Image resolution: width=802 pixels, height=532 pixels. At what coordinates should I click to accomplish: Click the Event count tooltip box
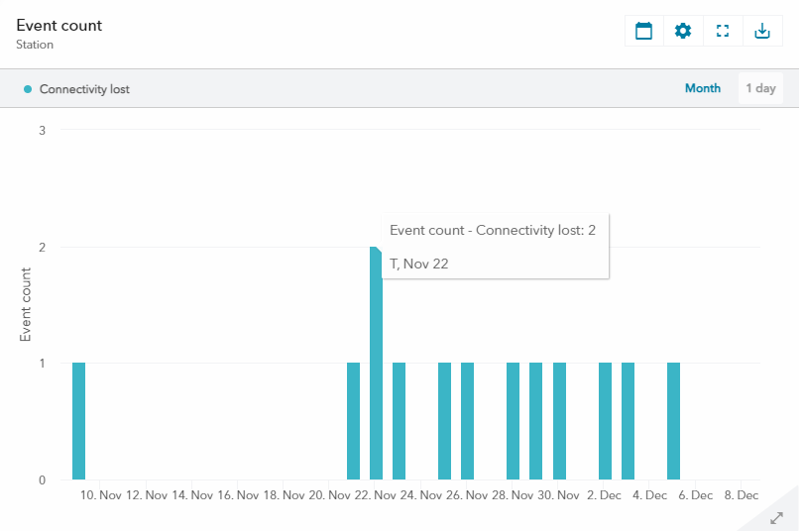pos(495,246)
